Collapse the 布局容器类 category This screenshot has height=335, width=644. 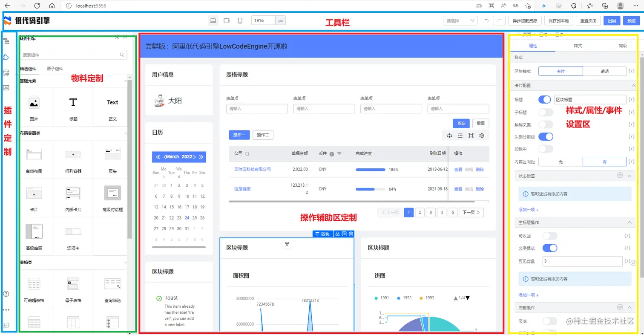pyautogui.click(x=125, y=133)
